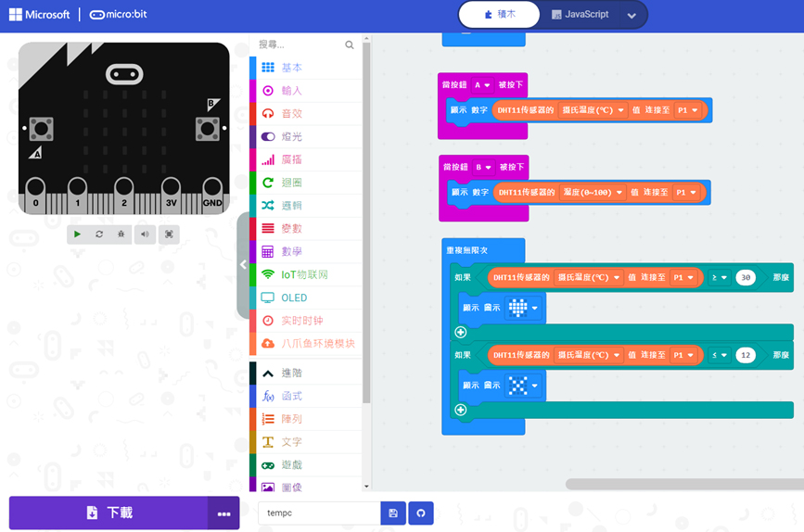804x532 pixels.
Task: Open the 邏輯 logic category
Action: click(291, 205)
